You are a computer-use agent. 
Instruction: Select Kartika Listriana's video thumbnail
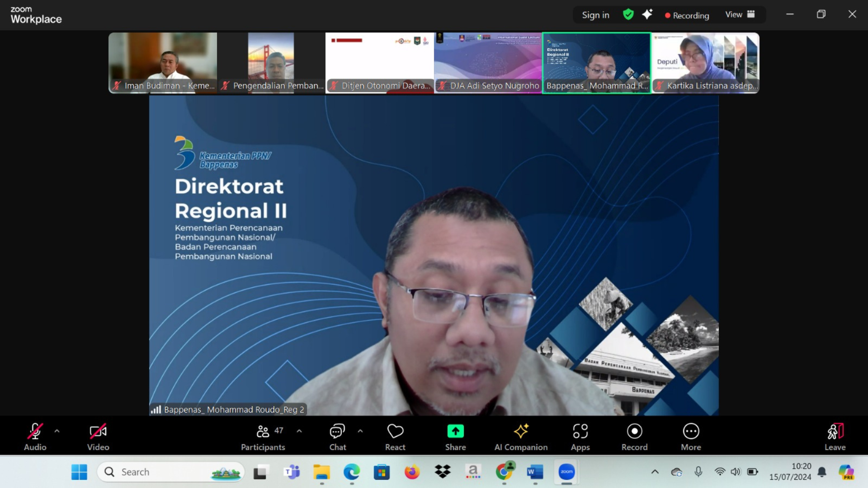(705, 63)
